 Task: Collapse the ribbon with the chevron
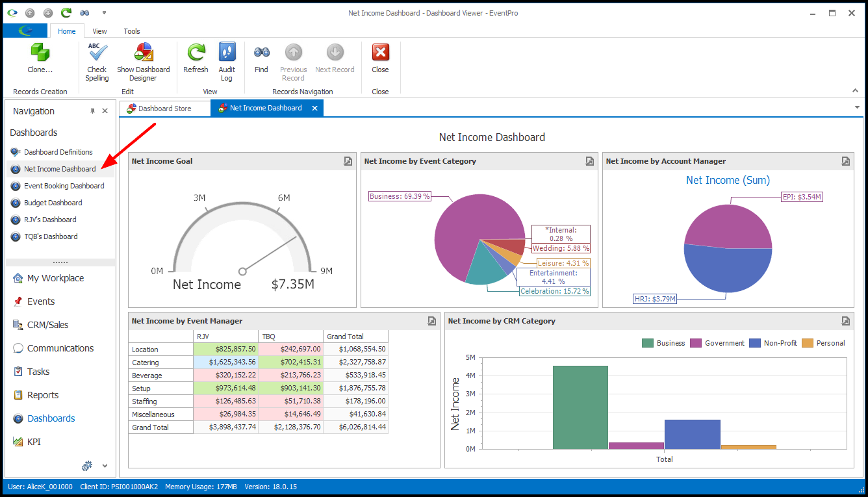click(855, 91)
